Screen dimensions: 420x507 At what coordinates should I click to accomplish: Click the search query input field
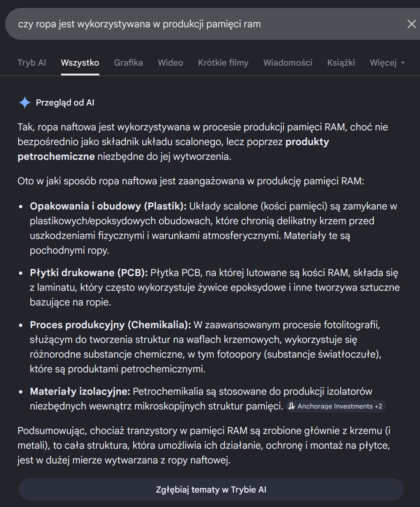(184, 24)
